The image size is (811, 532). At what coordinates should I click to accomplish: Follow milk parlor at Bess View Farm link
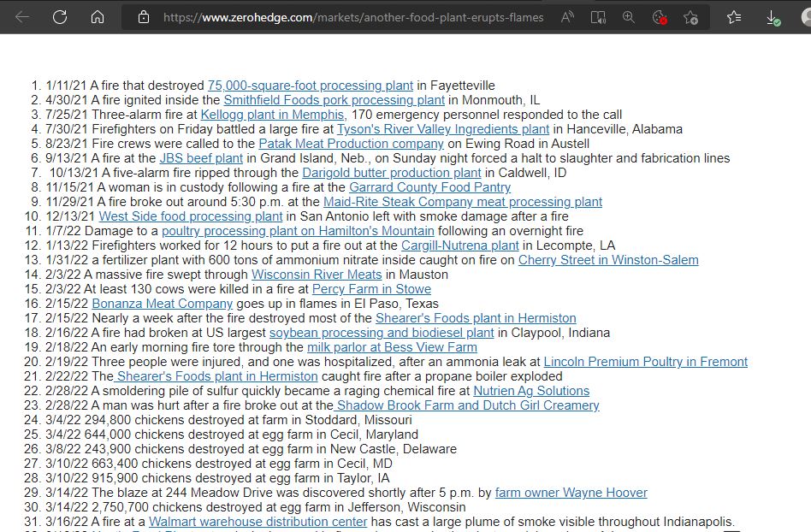tap(392, 346)
